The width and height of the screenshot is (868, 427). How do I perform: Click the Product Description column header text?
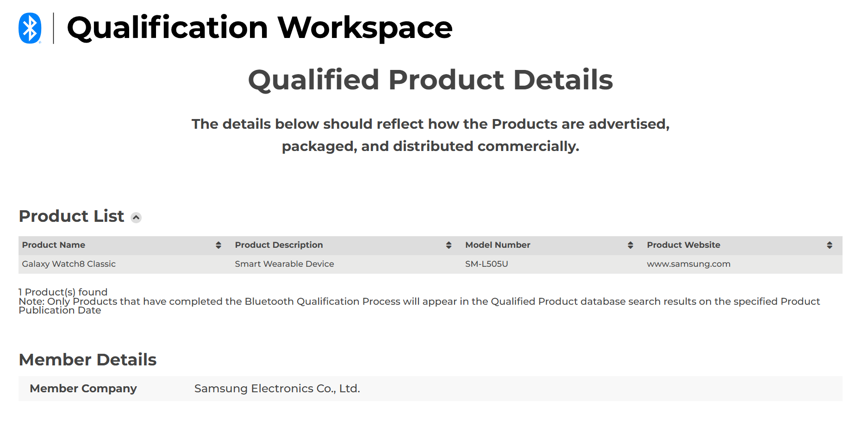click(x=279, y=245)
